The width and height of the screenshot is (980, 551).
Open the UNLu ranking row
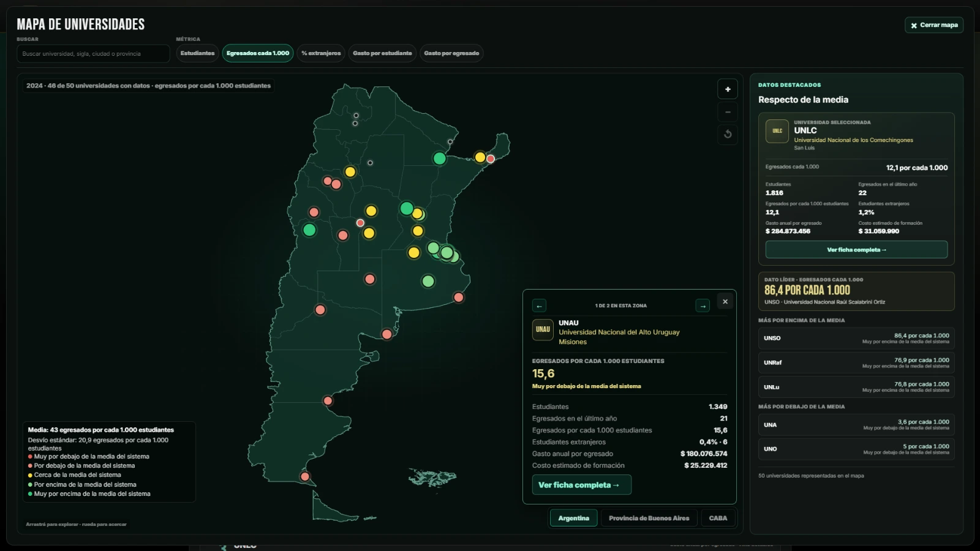(856, 387)
